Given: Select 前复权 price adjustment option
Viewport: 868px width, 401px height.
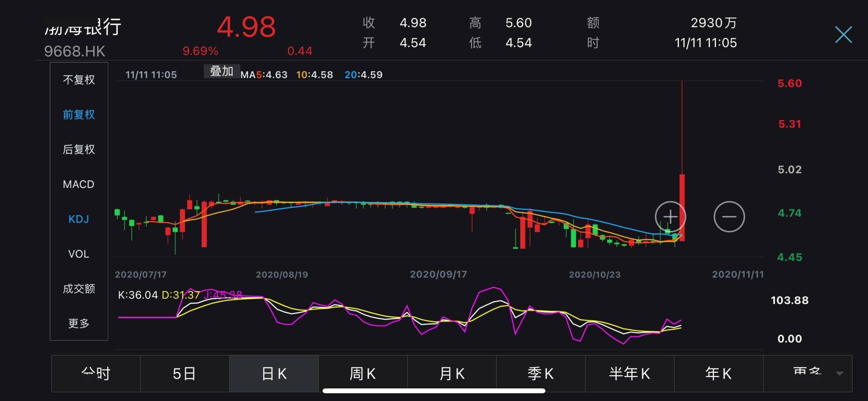Looking at the screenshot, I should (79, 115).
